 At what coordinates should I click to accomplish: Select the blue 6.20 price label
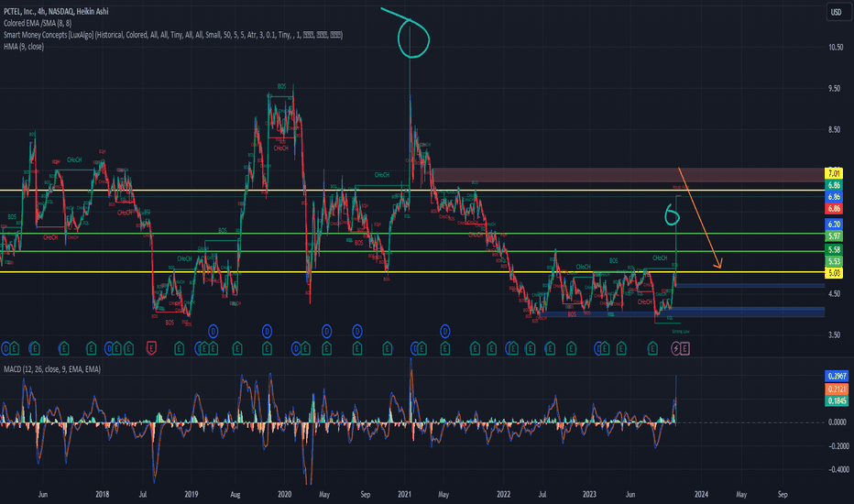(834, 224)
